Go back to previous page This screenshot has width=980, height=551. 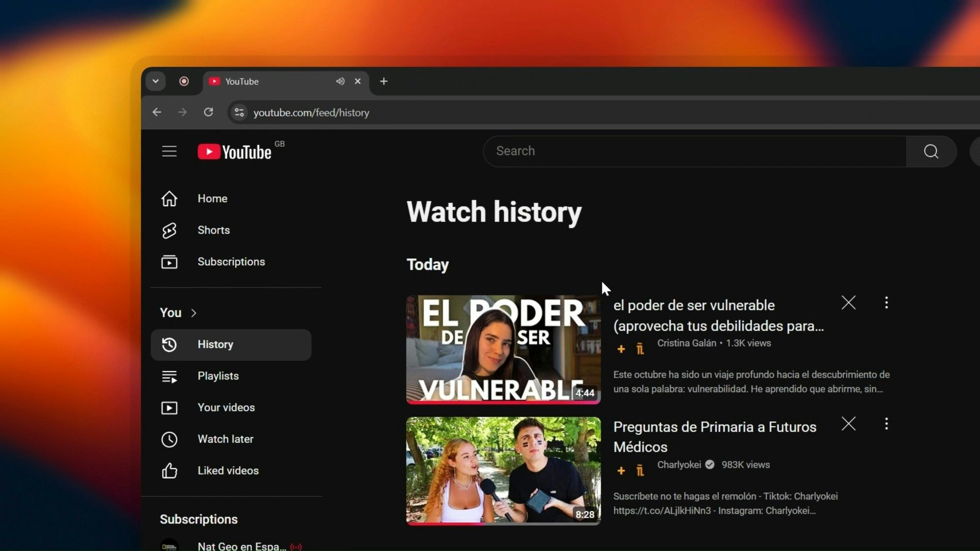point(157,112)
